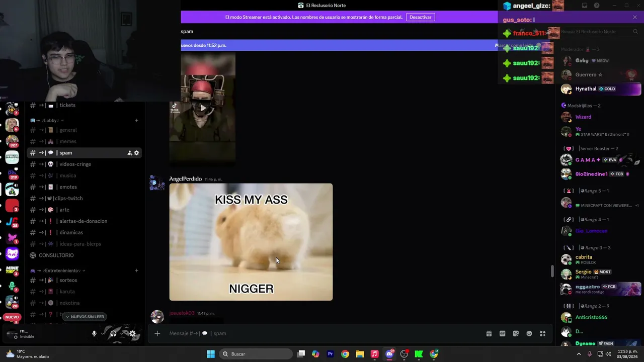The image size is (644, 362).
Task: Click the message input for spam
Action: (x=322, y=333)
